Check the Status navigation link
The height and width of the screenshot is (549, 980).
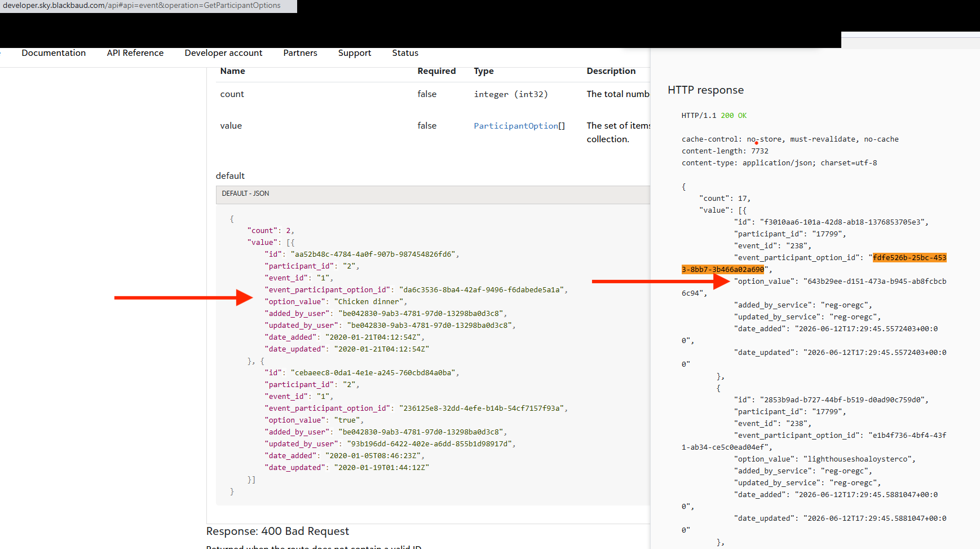click(x=405, y=53)
